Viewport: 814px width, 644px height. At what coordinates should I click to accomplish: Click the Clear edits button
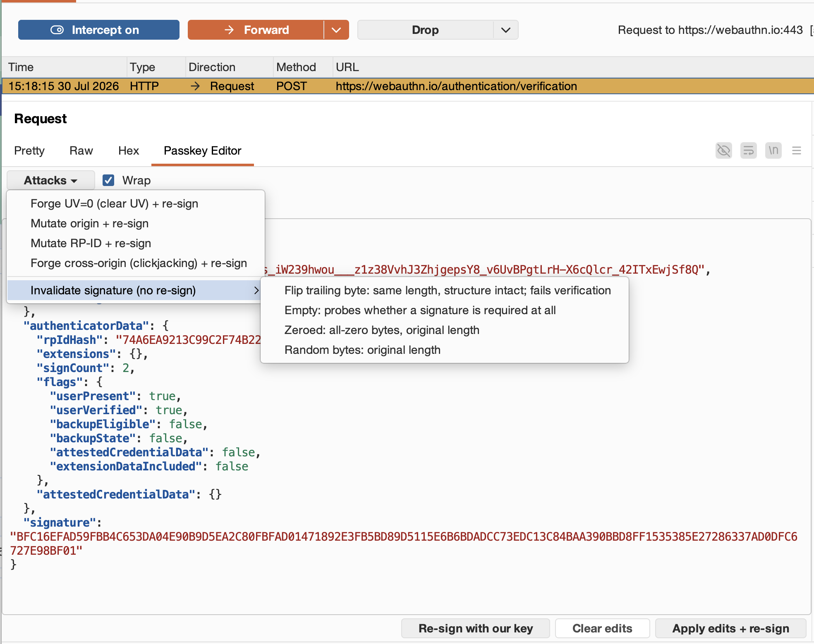(x=602, y=628)
